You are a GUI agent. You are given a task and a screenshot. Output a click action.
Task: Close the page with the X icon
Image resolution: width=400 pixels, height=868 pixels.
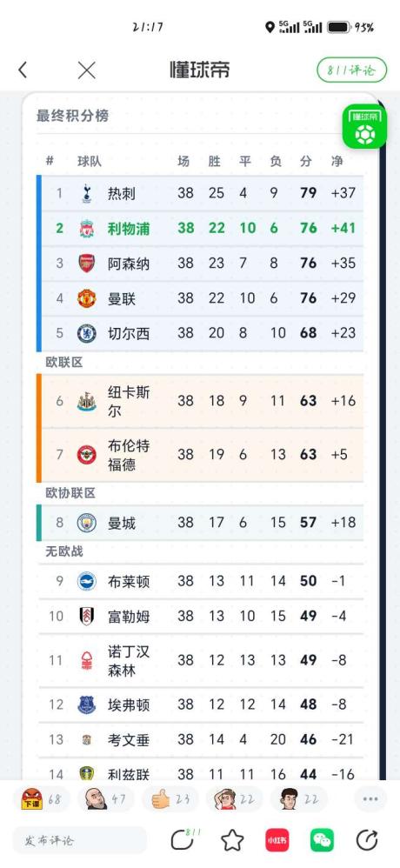[87, 70]
